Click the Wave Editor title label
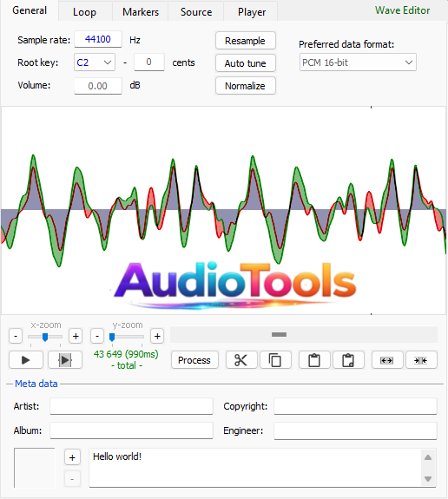Viewport: 448px width, 499px height. [402, 10]
